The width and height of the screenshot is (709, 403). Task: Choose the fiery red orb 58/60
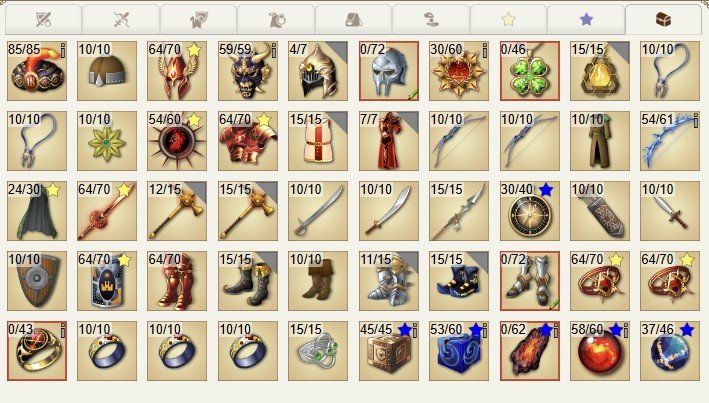pyautogui.click(x=600, y=351)
